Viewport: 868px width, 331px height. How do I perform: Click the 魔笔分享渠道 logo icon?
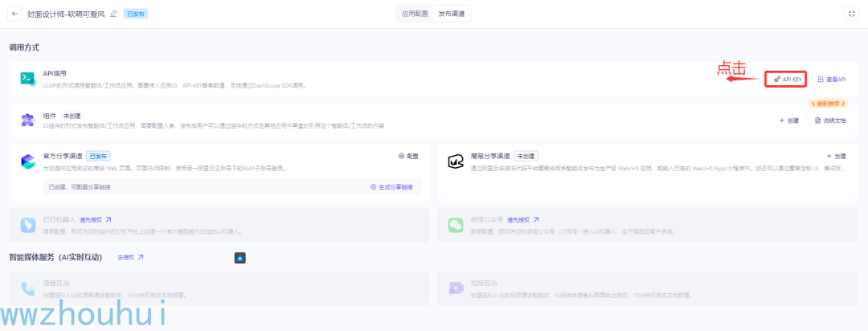455,161
